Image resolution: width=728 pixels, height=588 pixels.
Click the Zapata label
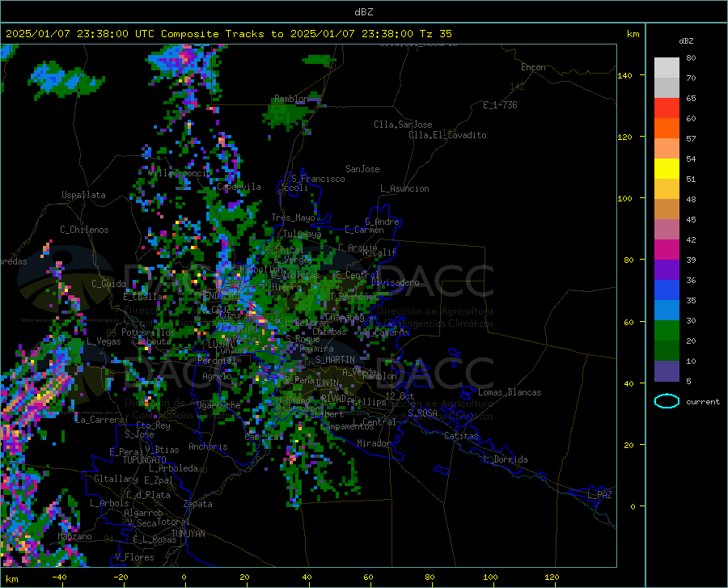[x=198, y=504]
